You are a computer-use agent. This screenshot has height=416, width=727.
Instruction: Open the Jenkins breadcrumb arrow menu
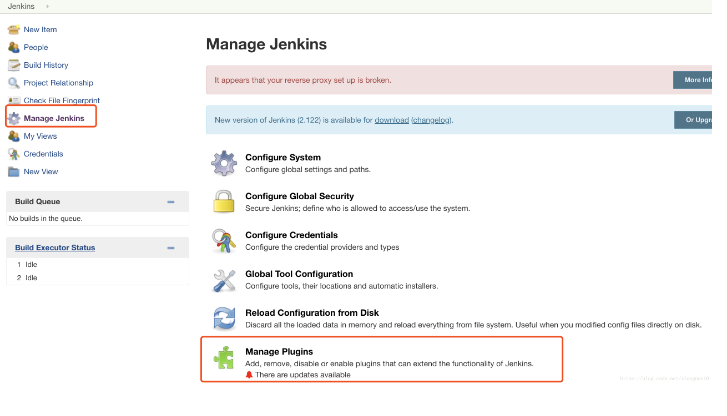(48, 6)
